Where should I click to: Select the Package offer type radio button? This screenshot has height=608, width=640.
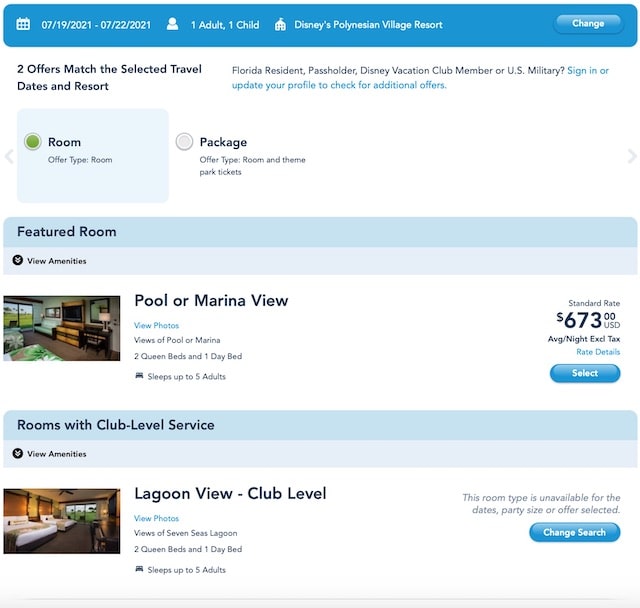tap(184, 142)
